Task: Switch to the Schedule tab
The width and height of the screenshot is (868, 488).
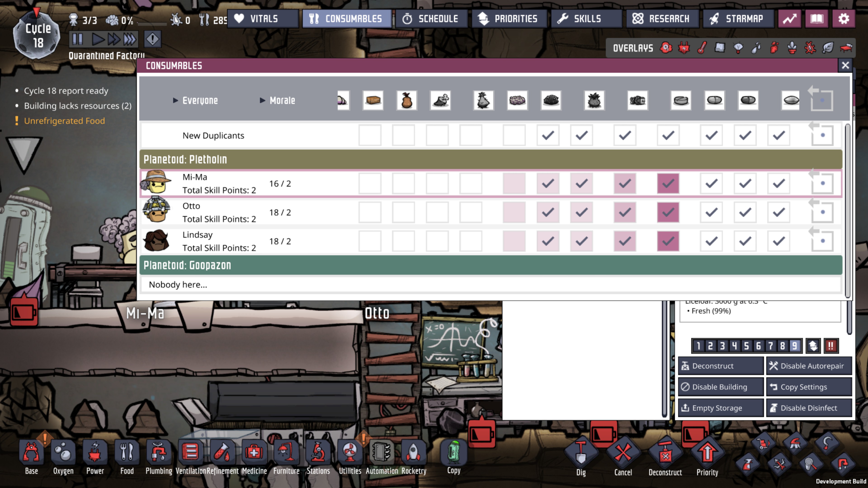Action: pyautogui.click(x=431, y=19)
